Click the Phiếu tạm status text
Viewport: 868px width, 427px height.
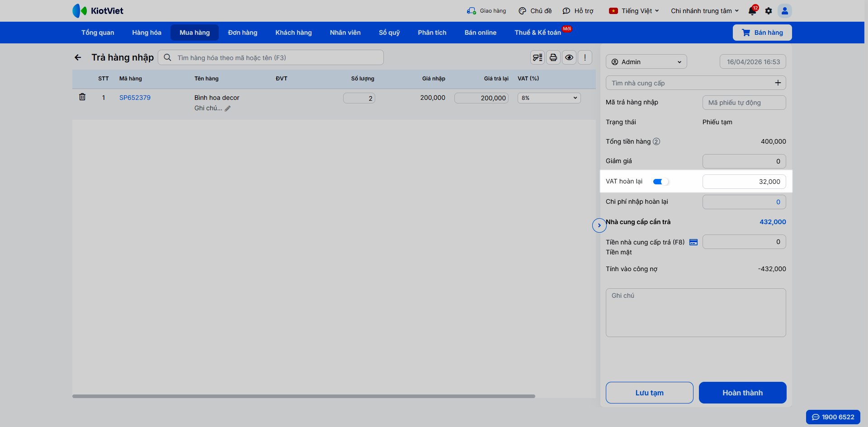717,122
